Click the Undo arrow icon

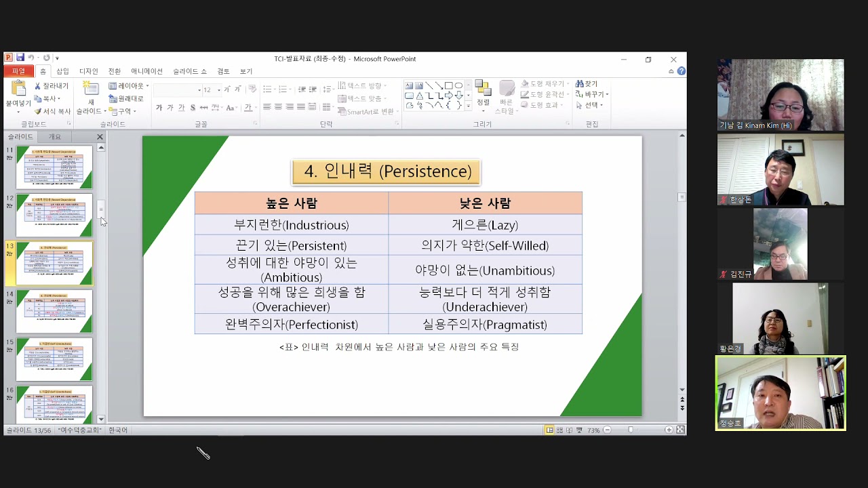click(31, 58)
